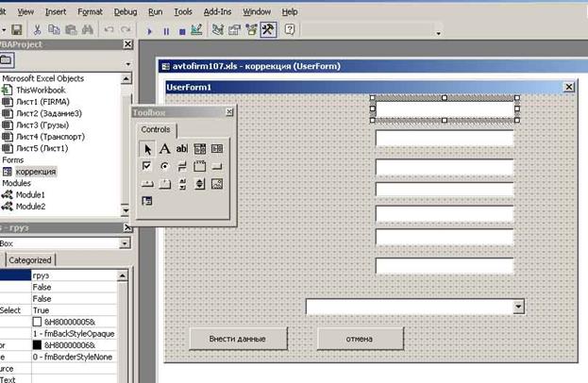Click black color swatch &H80000006&
This screenshot has width=588, height=383.
37,345
